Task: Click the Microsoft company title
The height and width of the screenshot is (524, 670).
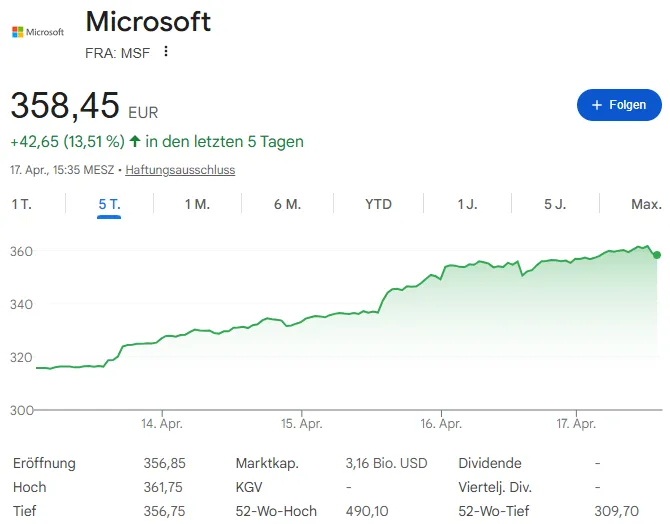Action: [148, 22]
